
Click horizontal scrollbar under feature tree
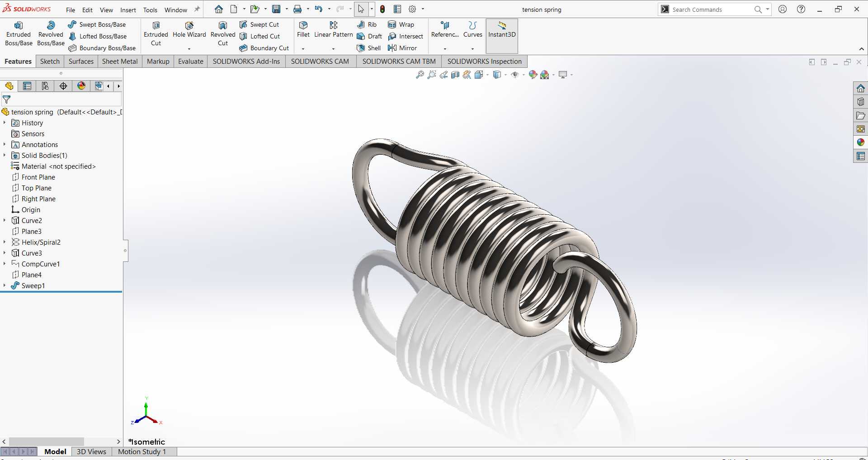click(46, 441)
